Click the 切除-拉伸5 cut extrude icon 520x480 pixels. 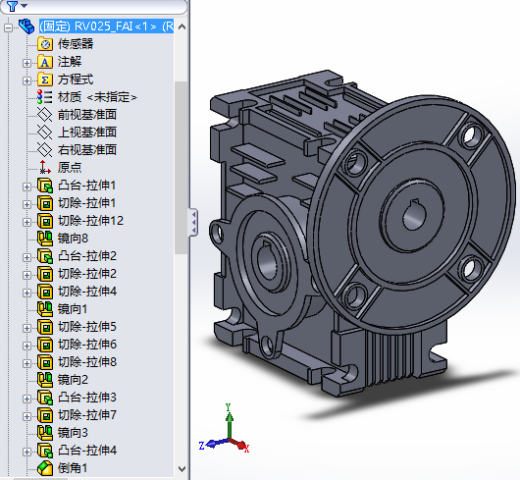pos(45,327)
